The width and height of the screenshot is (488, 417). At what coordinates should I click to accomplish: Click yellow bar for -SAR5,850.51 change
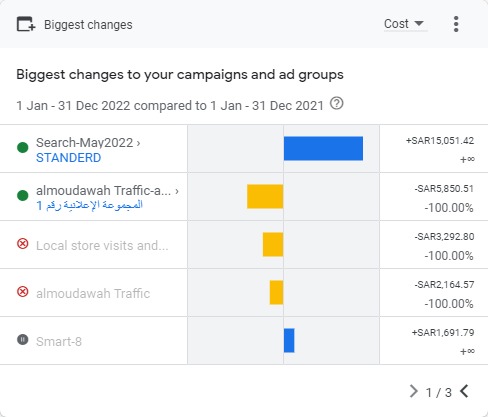tap(265, 196)
